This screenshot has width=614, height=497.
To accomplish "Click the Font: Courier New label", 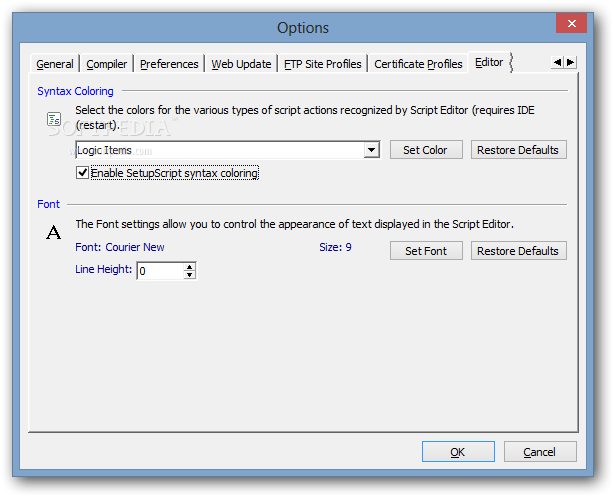I will [120, 247].
